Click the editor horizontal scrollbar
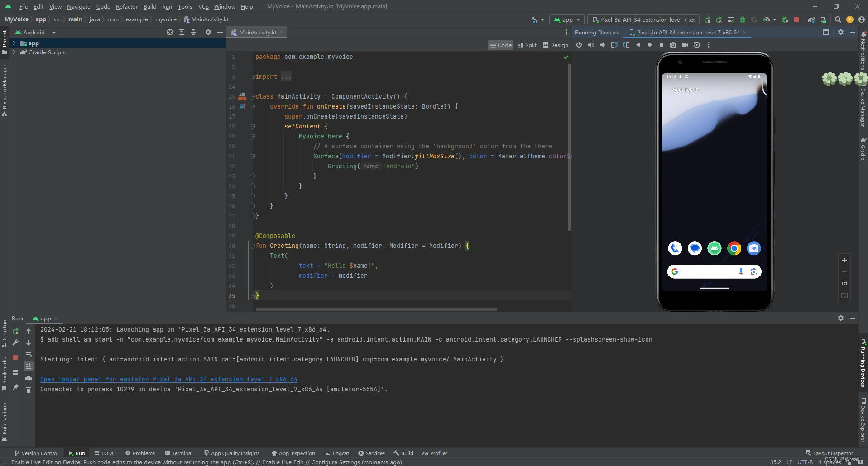Viewport: 868px width, 466px height. click(x=376, y=309)
